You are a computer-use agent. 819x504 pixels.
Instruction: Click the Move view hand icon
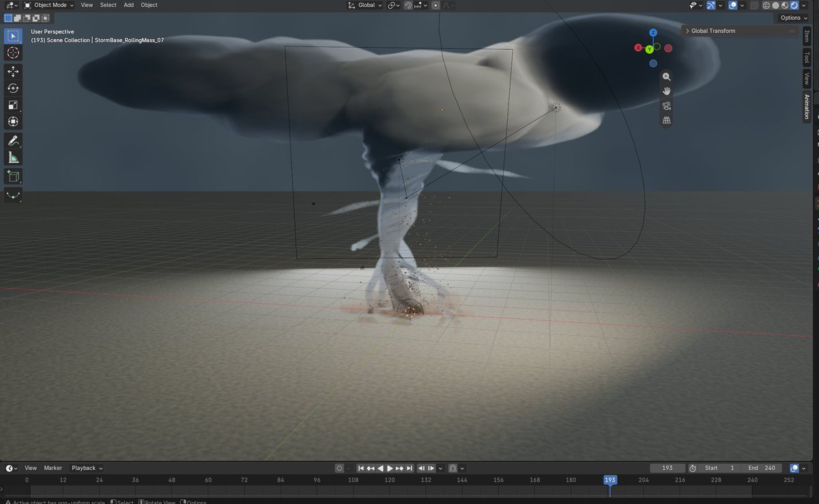pos(667,91)
